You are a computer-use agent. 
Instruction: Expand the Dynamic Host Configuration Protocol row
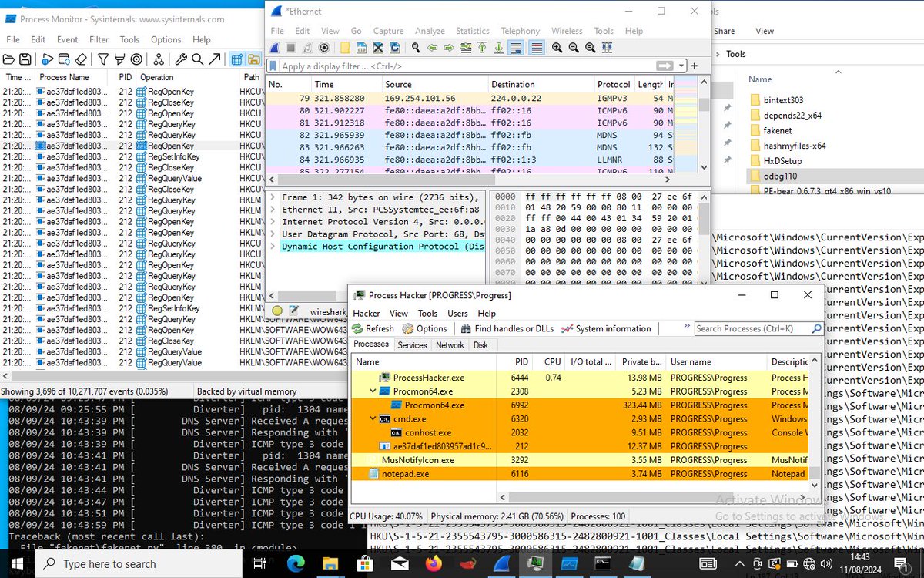click(273, 247)
